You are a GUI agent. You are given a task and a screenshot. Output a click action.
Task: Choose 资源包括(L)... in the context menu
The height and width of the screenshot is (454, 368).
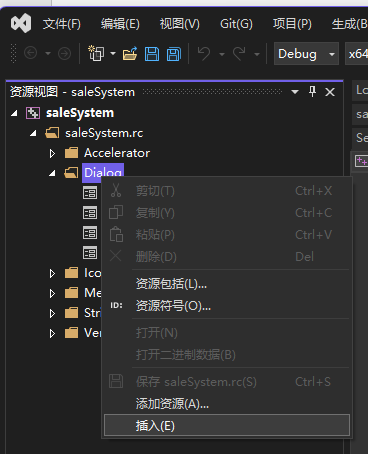coord(227,284)
